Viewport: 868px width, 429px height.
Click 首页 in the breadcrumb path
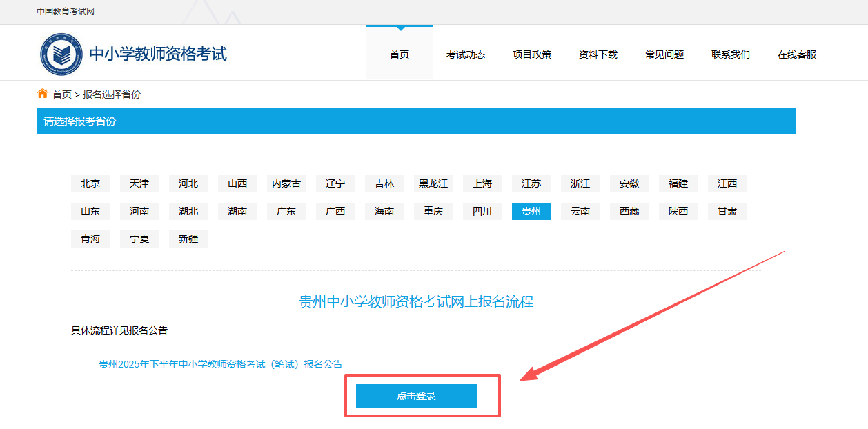[62, 94]
